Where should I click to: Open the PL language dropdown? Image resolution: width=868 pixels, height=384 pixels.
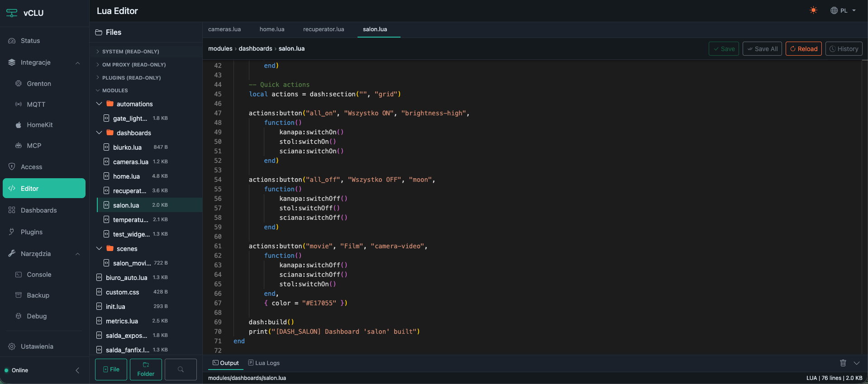tap(843, 10)
